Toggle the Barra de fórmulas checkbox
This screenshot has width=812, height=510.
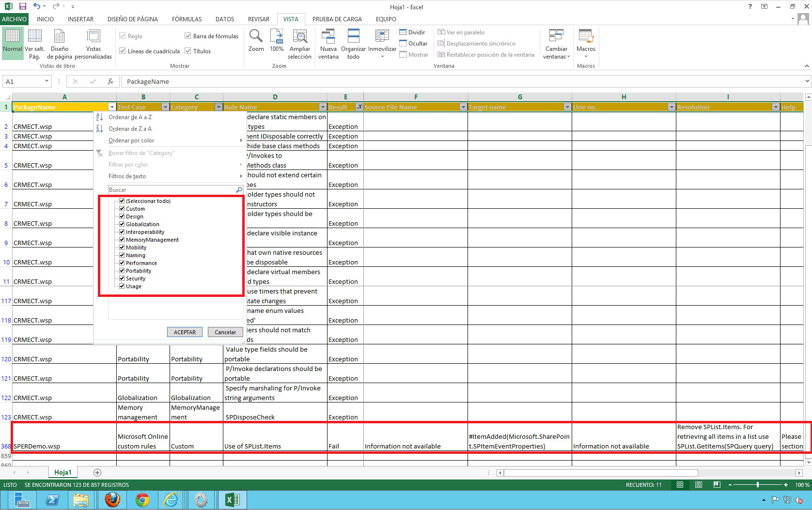click(187, 36)
